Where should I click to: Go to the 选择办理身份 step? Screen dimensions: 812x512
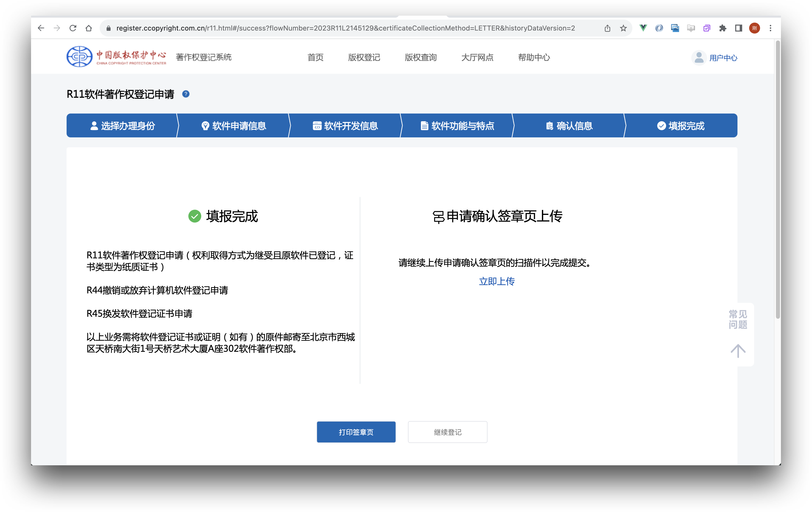tap(122, 126)
